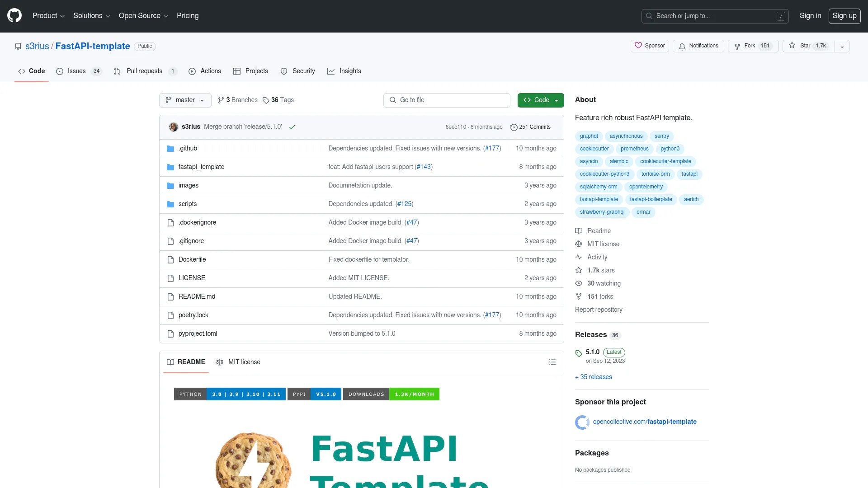Focus the Go to file search field
The width and height of the screenshot is (868, 488).
[447, 100]
